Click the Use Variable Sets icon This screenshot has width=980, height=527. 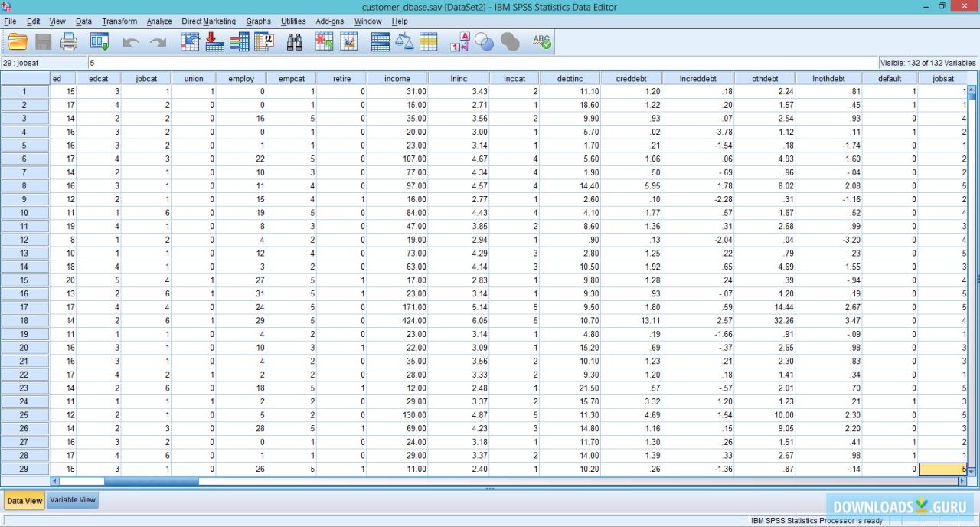coord(485,41)
